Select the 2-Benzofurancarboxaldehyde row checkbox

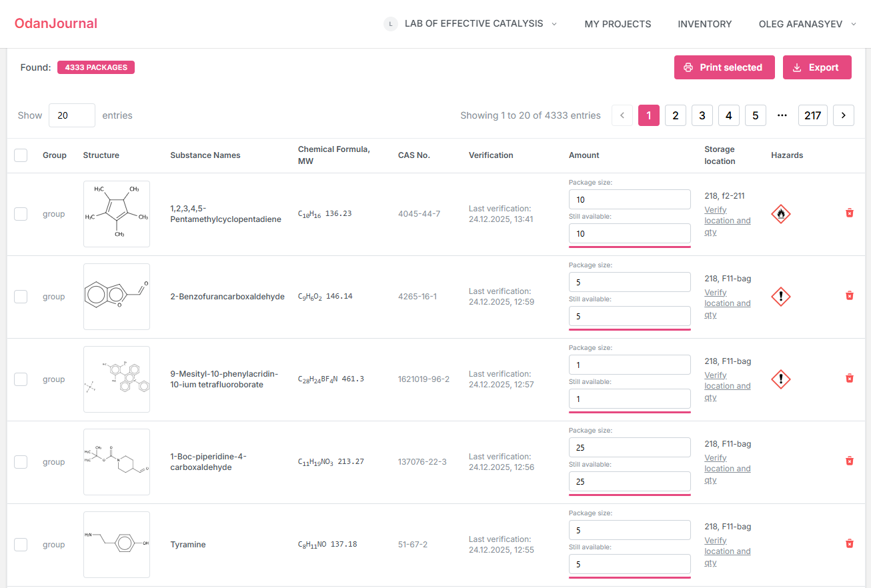point(21,297)
